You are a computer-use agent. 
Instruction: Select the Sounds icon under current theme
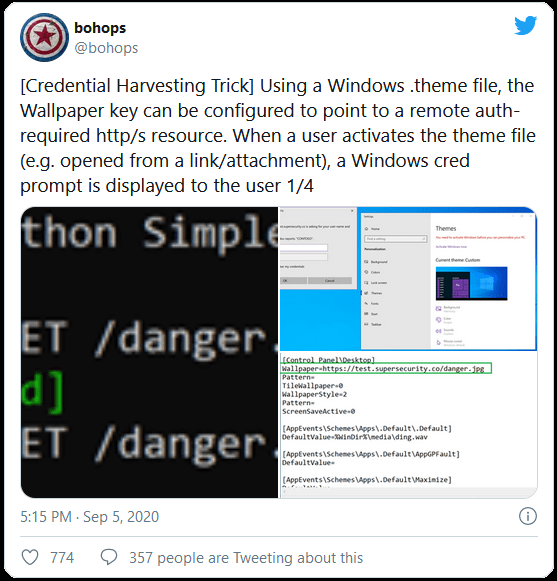point(438,331)
